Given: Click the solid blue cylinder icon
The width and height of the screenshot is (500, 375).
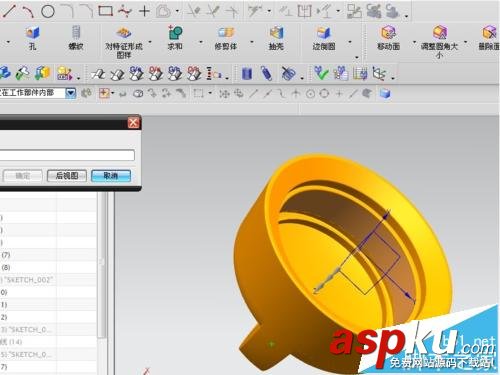Looking at the screenshot, I should [x=247, y=74].
